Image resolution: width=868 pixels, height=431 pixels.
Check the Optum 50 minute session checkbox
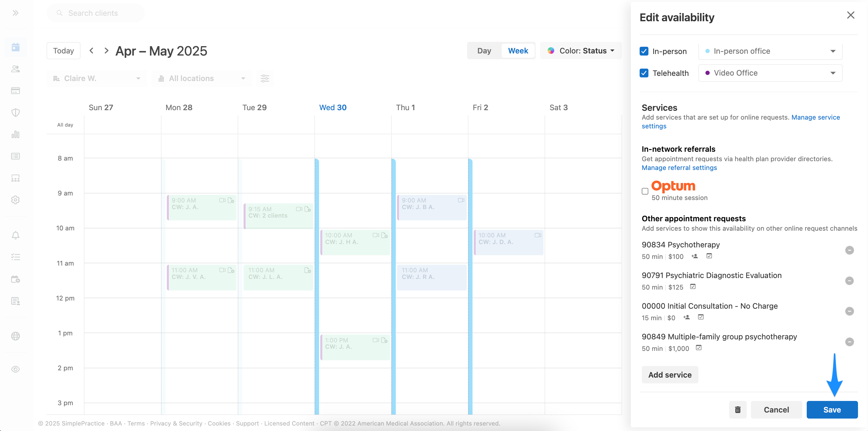click(645, 191)
